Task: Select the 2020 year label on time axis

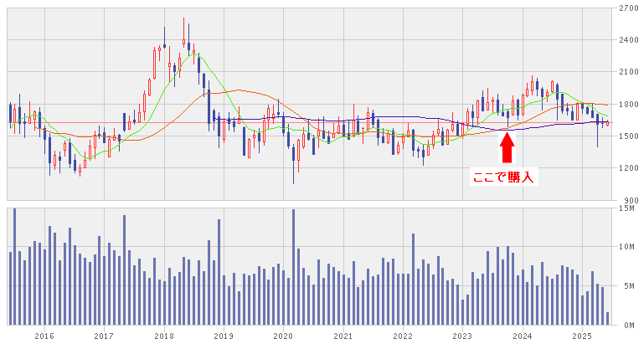Action: (283, 336)
